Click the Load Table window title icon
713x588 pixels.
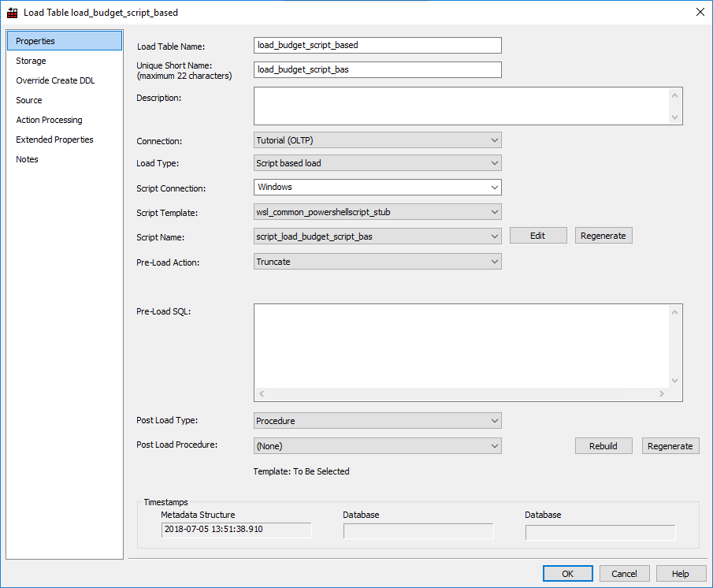[x=12, y=13]
